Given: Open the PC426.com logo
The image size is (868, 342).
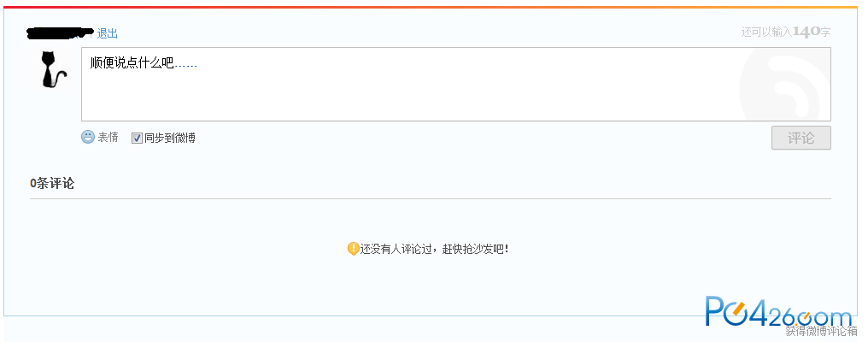Looking at the screenshot, I should pyautogui.click(x=778, y=311).
